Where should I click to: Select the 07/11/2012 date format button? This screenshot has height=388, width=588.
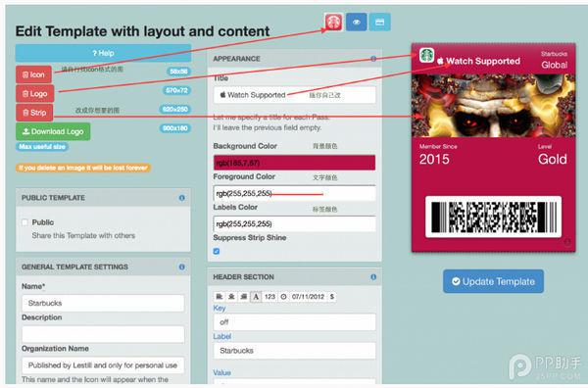click(308, 297)
